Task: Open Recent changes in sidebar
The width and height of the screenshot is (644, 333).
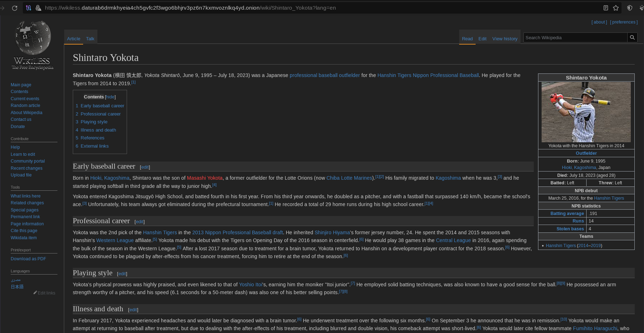Action: coord(26,168)
